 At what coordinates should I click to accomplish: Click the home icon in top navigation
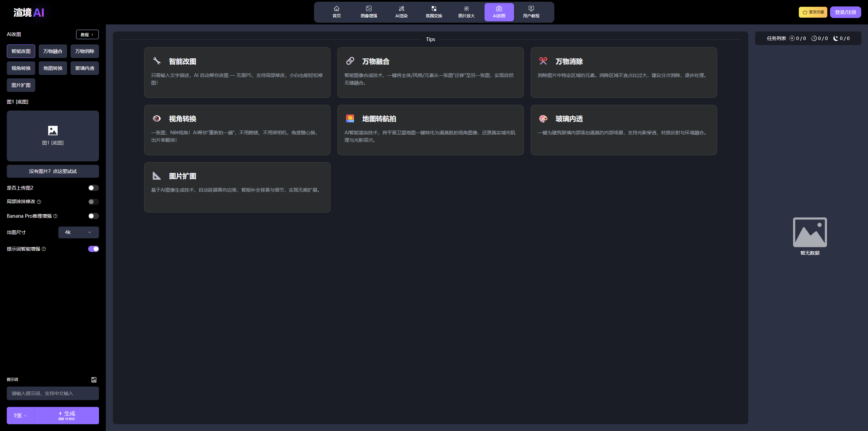[x=336, y=8]
